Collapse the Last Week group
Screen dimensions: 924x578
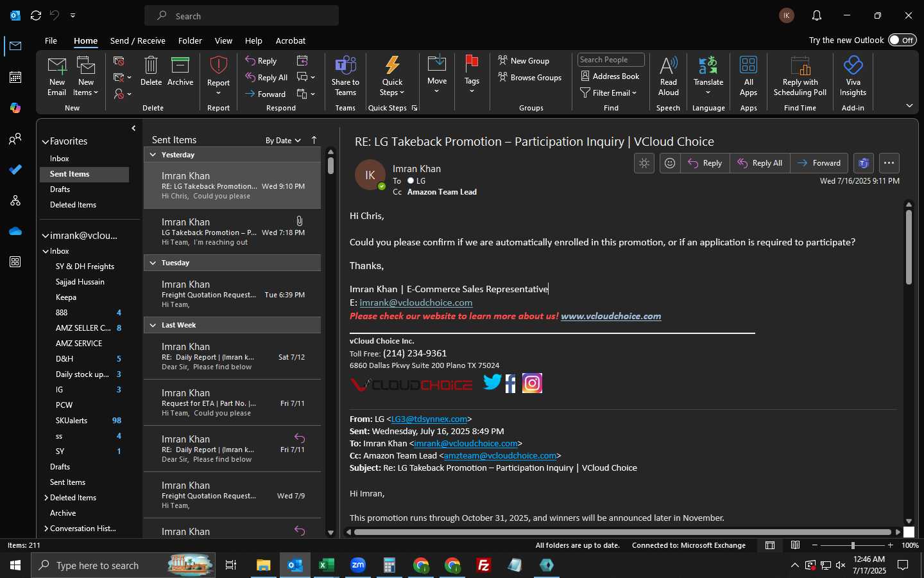(153, 325)
